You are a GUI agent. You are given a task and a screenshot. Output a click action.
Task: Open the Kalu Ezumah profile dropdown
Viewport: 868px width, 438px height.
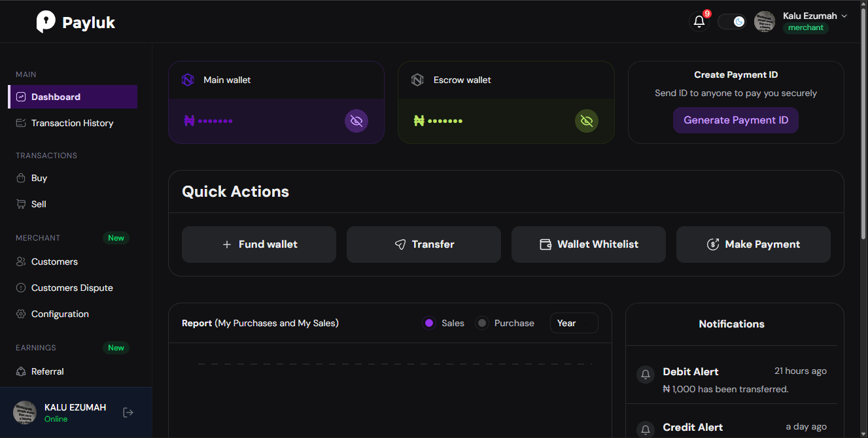[x=814, y=16]
